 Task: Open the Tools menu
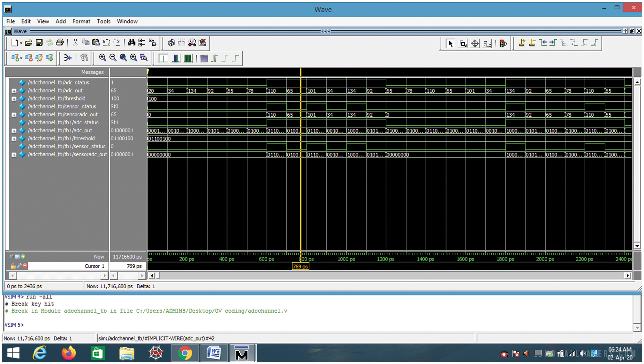[x=103, y=21]
